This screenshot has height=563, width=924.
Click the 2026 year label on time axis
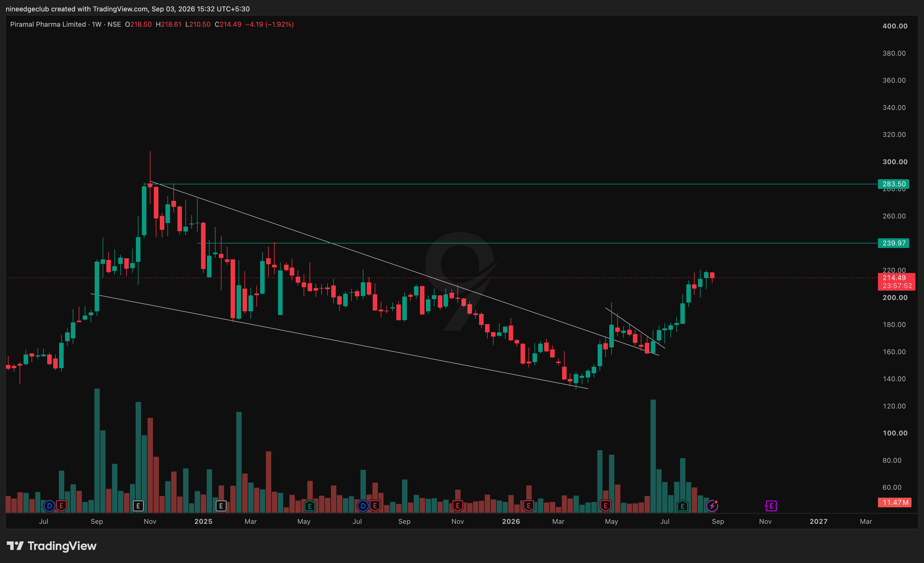[511, 522]
